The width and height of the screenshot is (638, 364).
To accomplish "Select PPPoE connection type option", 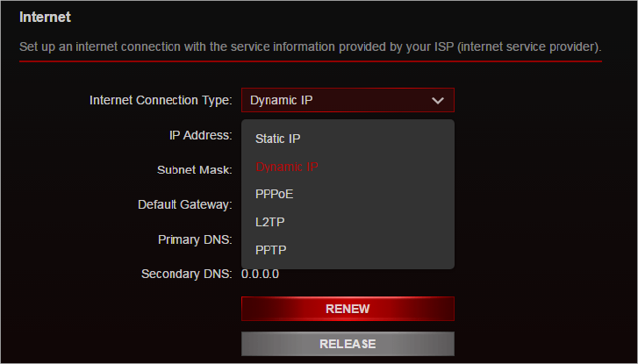I will (x=274, y=195).
